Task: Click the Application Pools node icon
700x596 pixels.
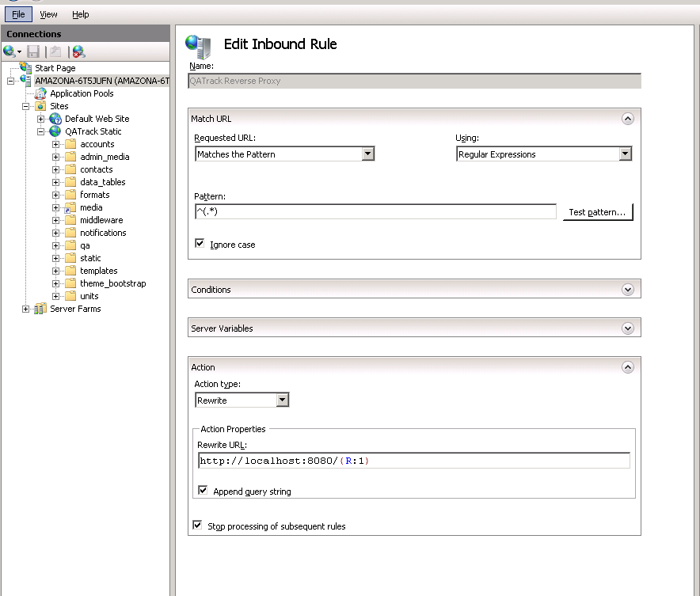Action: [x=40, y=93]
